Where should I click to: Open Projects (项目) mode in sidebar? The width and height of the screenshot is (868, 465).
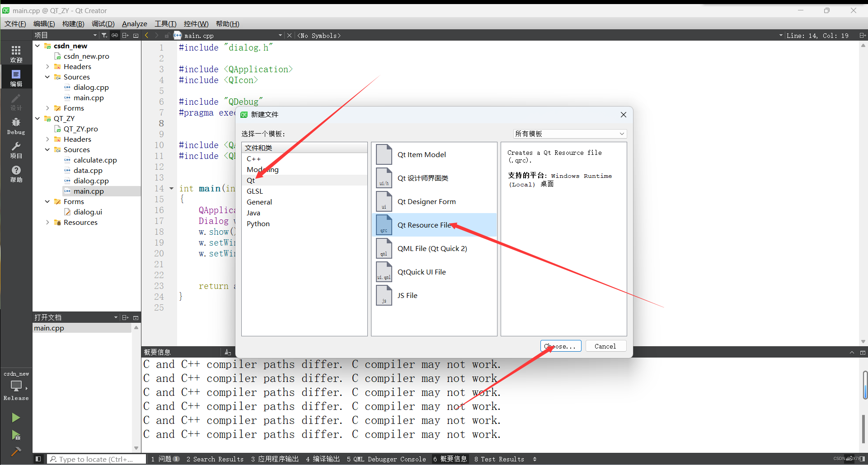tap(16, 149)
